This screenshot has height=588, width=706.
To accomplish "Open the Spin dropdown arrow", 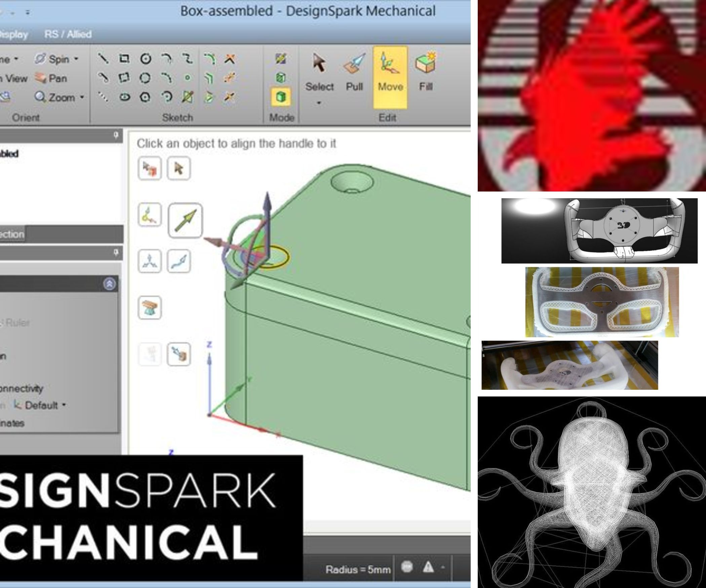I will 76,59.
